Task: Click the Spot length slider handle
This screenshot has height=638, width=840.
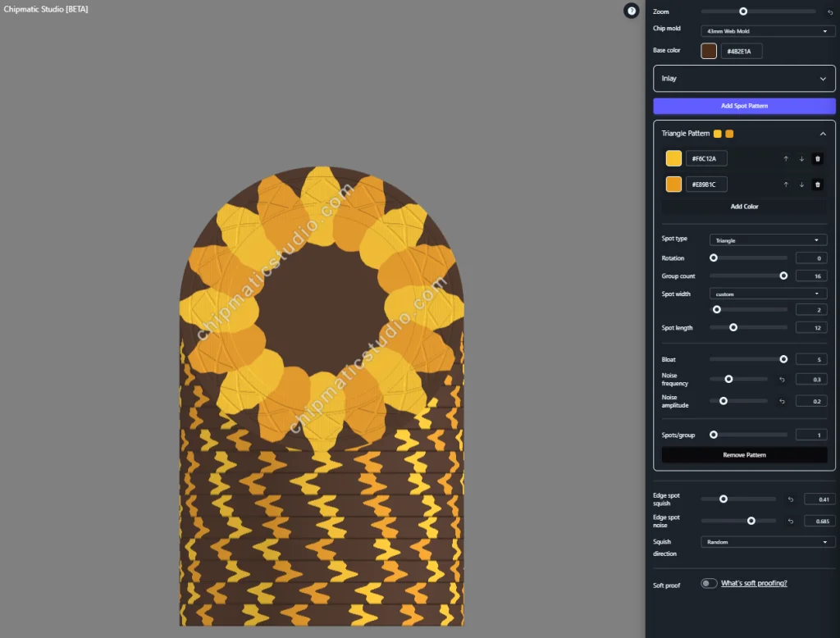Action: pos(733,327)
